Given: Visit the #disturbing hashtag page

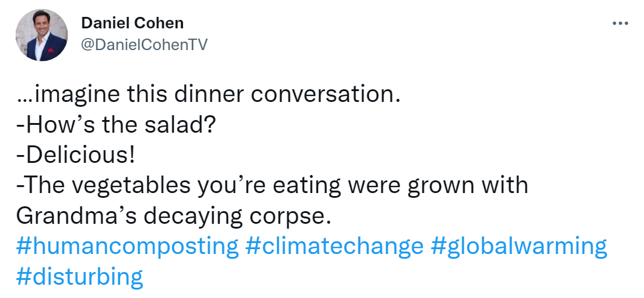Looking at the screenshot, I should point(80,277).
